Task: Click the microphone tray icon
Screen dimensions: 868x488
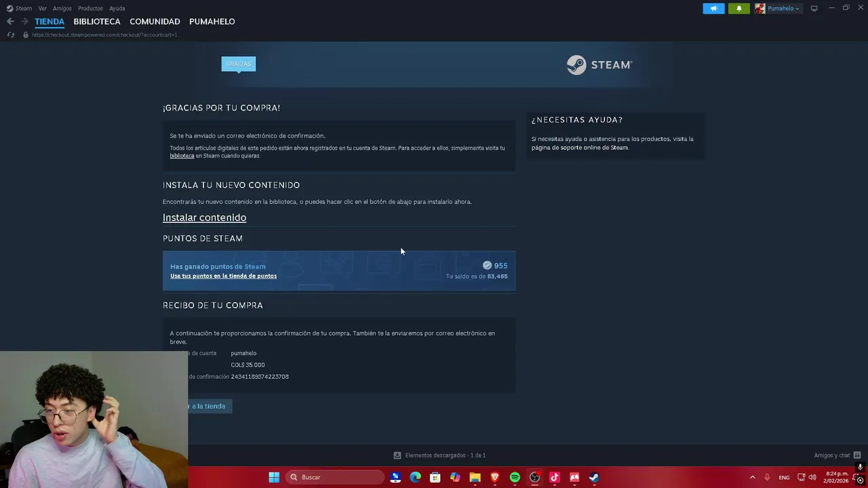Action: click(767, 477)
